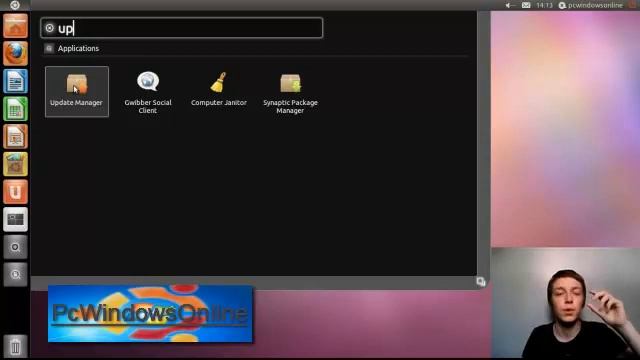640x360 pixels.
Task: Open the Home Folder launcher icon
Action: (16, 25)
